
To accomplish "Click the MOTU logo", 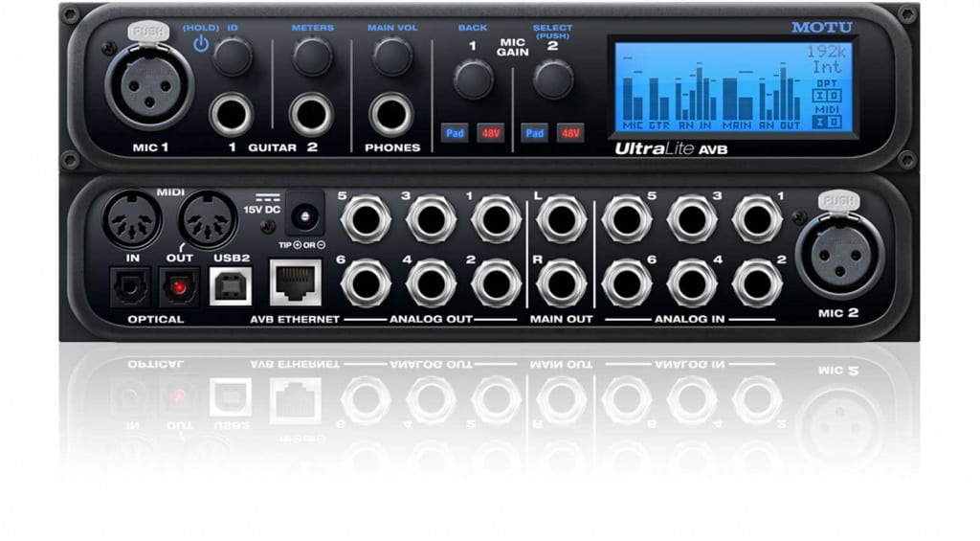I will pyautogui.click(x=821, y=27).
